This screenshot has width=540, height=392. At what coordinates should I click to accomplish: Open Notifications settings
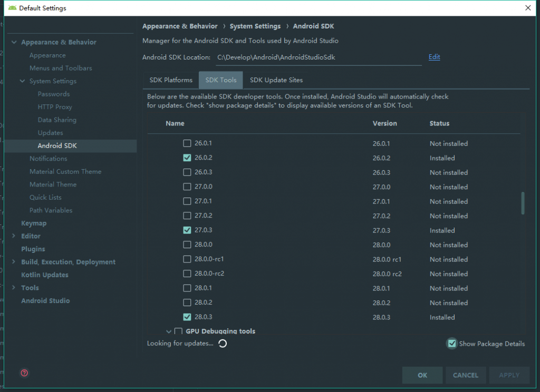pyautogui.click(x=48, y=158)
